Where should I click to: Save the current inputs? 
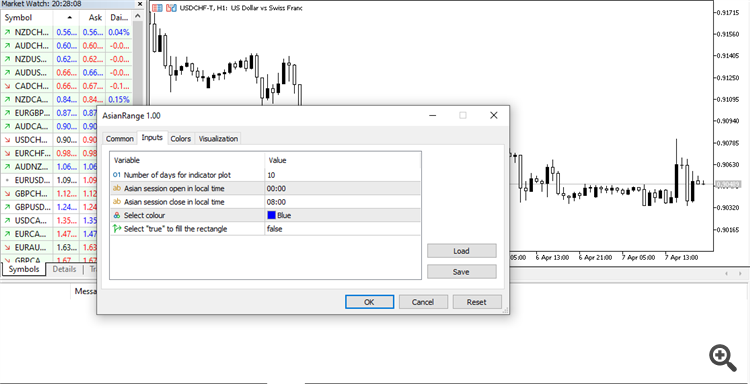click(x=462, y=272)
